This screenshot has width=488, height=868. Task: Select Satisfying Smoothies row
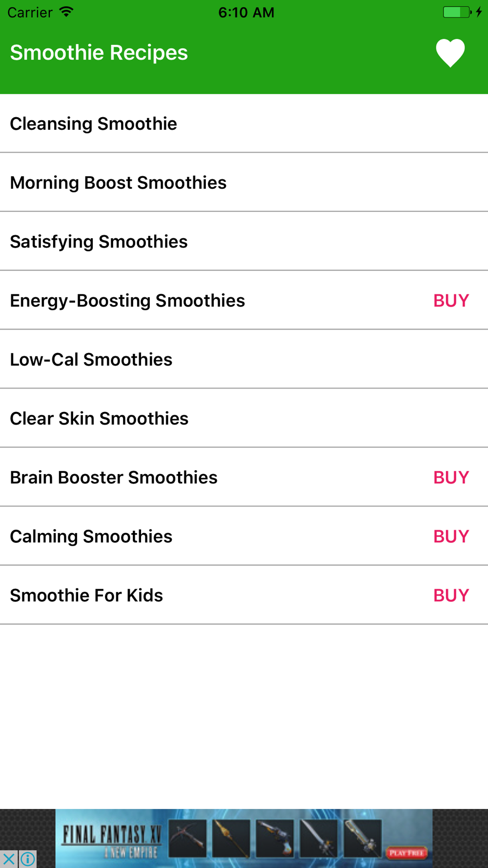[244, 241]
